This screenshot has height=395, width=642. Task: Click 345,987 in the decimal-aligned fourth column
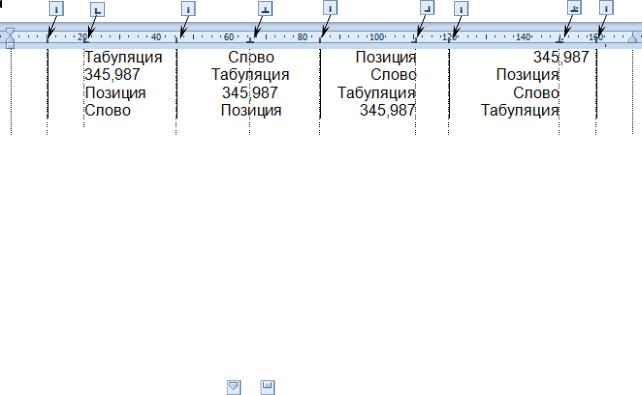tap(561, 57)
